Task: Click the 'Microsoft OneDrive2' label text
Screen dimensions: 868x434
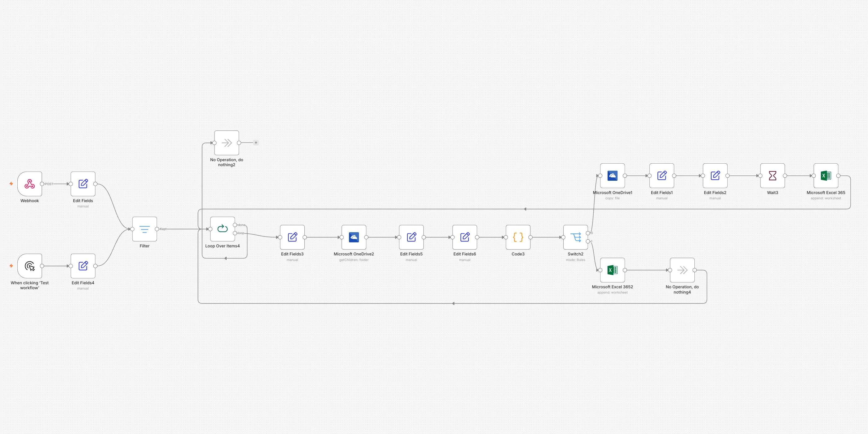Action: (x=354, y=254)
